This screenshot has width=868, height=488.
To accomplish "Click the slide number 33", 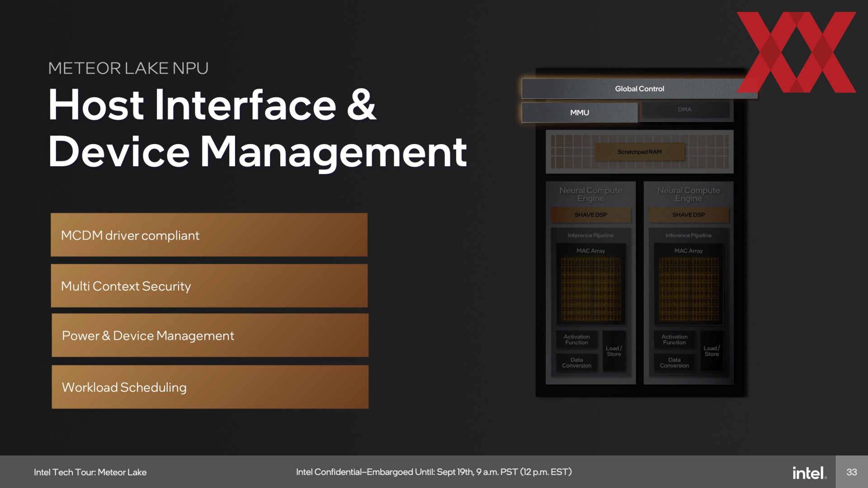I will click(852, 472).
